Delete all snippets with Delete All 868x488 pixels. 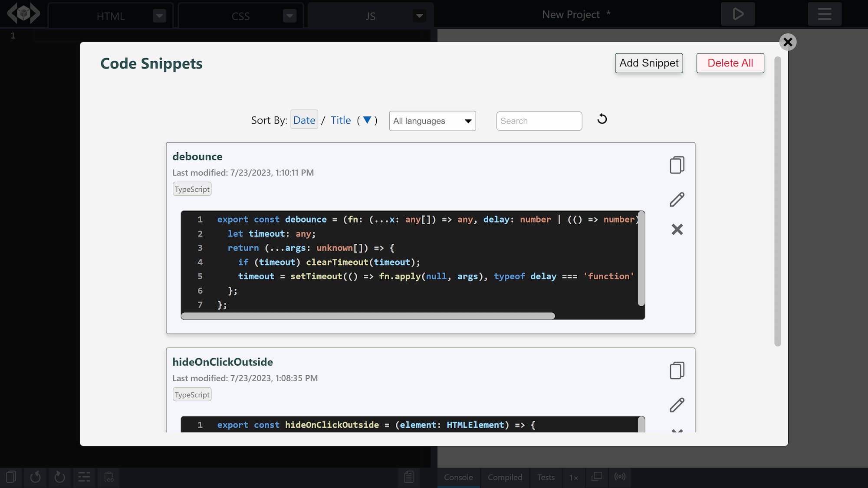pos(730,63)
